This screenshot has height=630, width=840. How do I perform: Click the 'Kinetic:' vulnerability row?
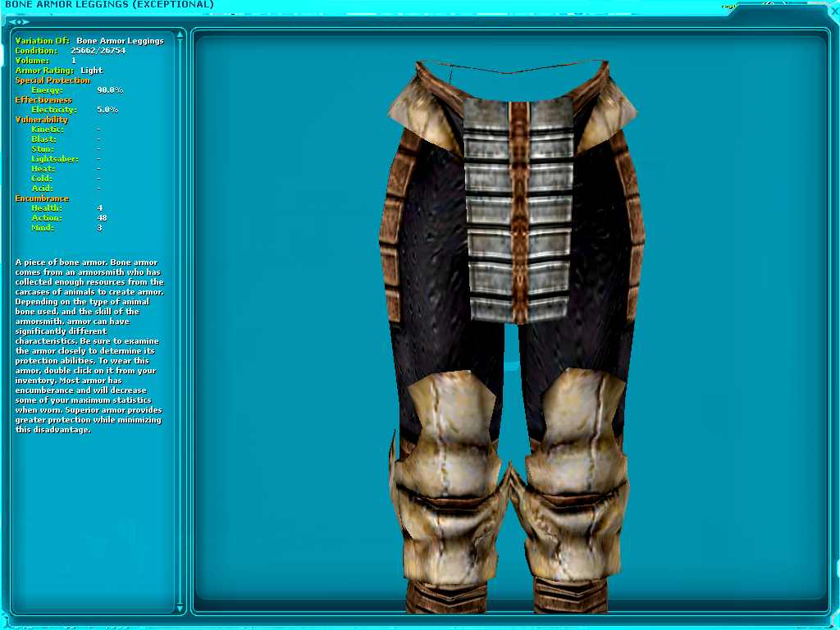[66, 129]
